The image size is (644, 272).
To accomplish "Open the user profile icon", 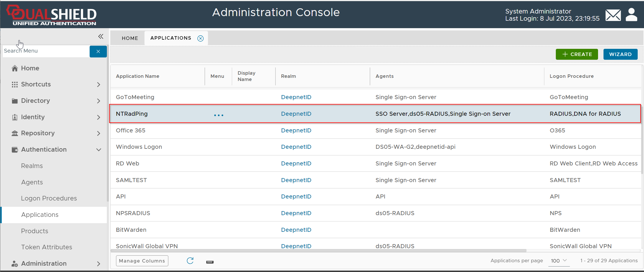I will 631,15.
